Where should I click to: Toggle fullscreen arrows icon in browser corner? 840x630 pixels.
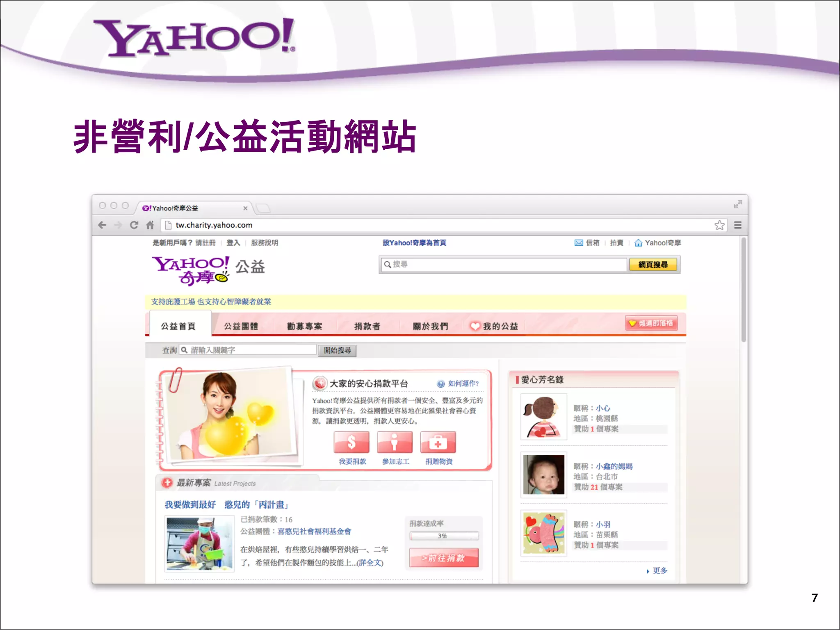coord(738,204)
